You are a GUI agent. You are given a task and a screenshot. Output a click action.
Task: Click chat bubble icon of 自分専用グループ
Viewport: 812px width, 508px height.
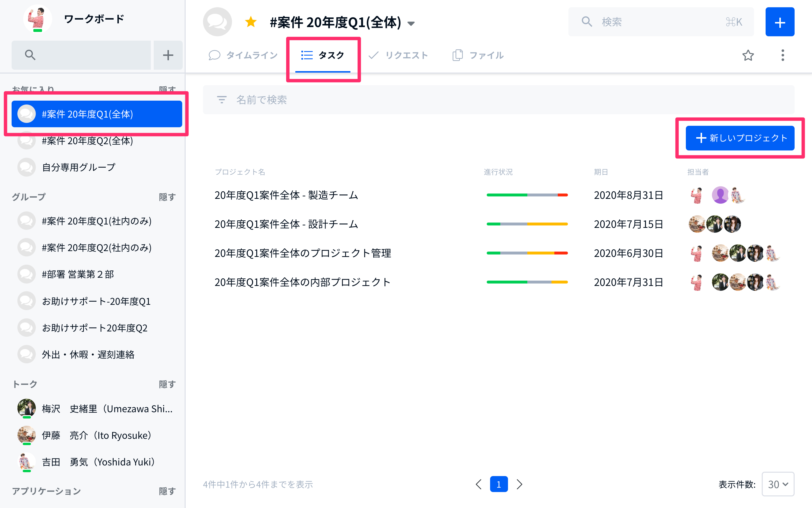pos(27,167)
